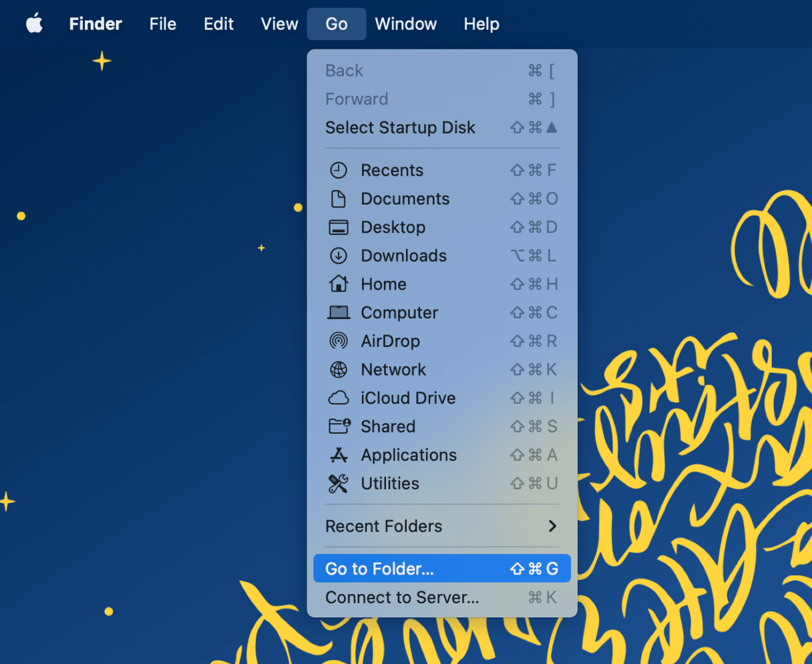The height and width of the screenshot is (664, 812).
Task: Click the AirDrop radar icon
Action: coord(339,341)
